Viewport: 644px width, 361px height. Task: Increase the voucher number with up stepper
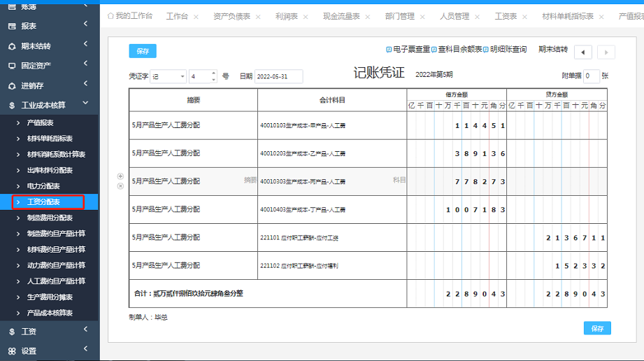(213, 73)
